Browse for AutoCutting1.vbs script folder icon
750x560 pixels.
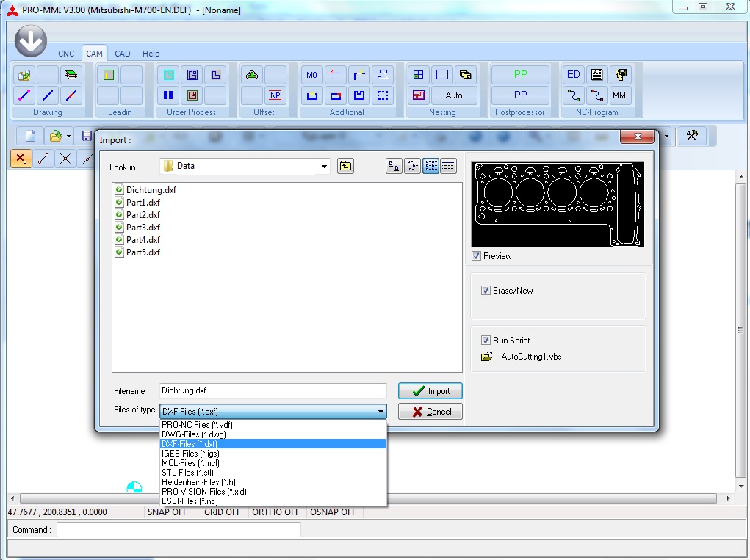point(486,357)
